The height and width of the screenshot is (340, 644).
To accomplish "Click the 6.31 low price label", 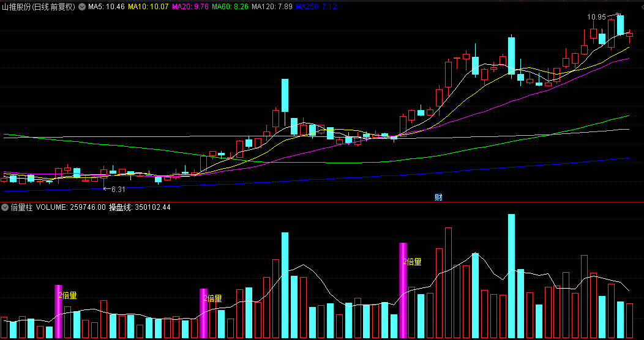I will pyautogui.click(x=118, y=190).
